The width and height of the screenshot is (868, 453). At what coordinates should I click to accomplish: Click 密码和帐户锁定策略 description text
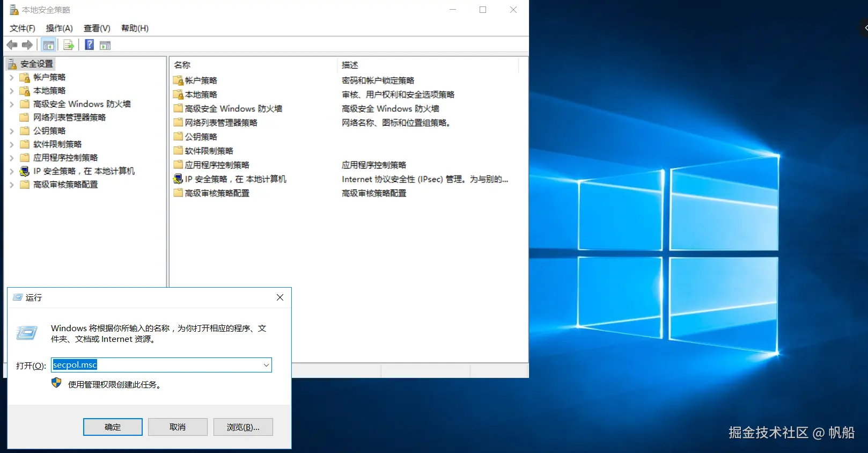(378, 81)
